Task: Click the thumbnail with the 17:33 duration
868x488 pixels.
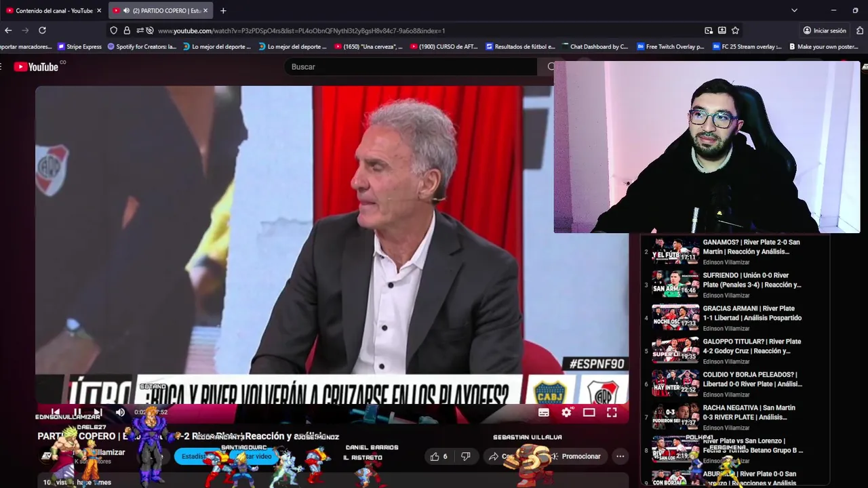Action: [675, 317]
